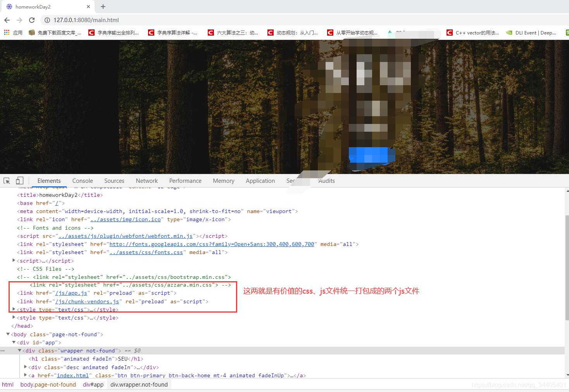Image resolution: width=569 pixels, height=392 pixels.
Task: Expand the collapsed script element
Action: pos(14,261)
